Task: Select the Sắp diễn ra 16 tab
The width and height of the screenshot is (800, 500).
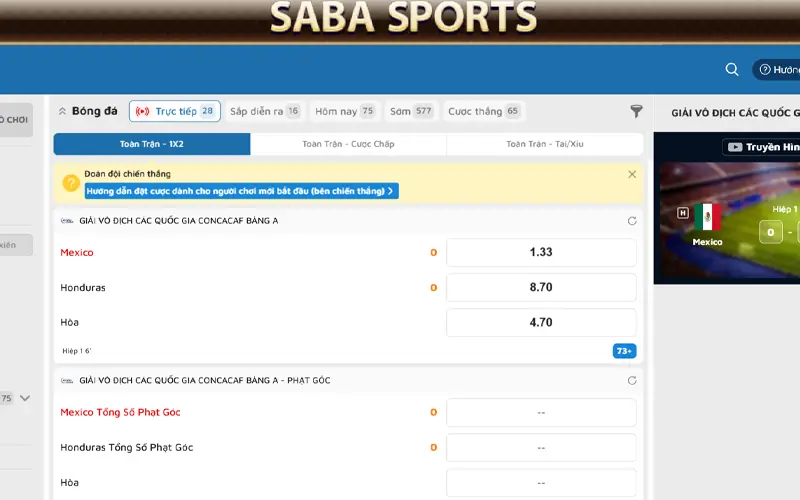Action: click(264, 111)
